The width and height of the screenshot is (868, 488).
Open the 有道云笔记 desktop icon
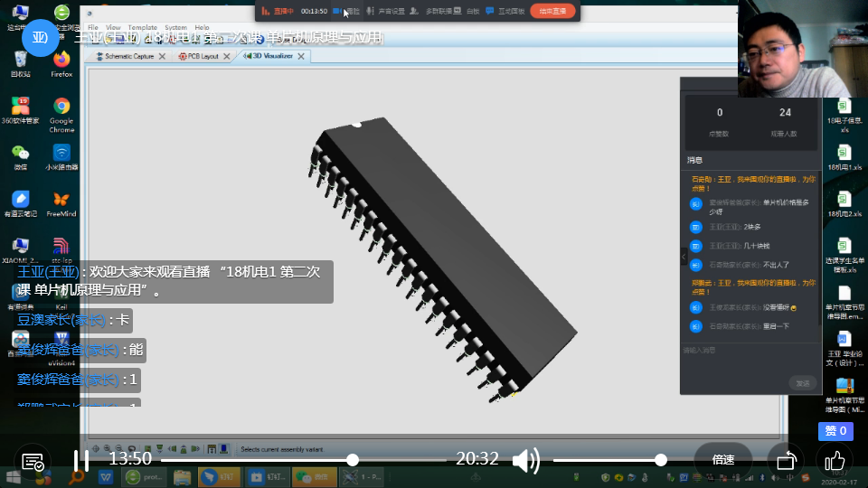(x=21, y=204)
